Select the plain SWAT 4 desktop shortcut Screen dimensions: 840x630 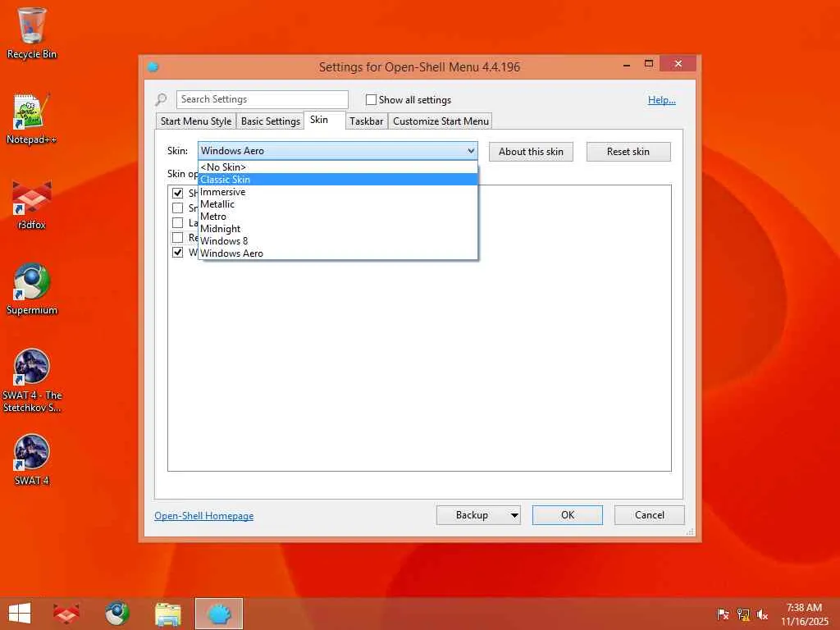coord(32,459)
